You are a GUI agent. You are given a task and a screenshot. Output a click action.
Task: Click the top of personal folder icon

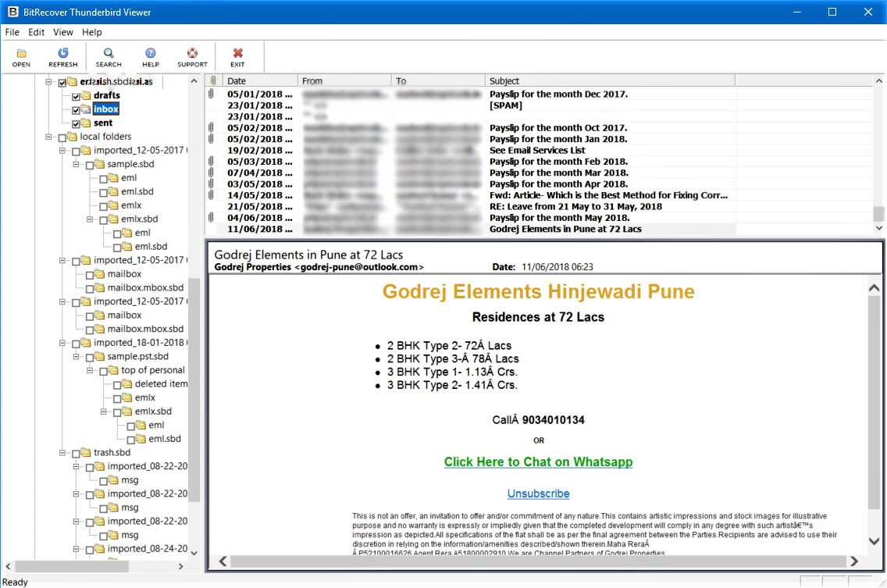pyautogui.click(x=113, y=370)
